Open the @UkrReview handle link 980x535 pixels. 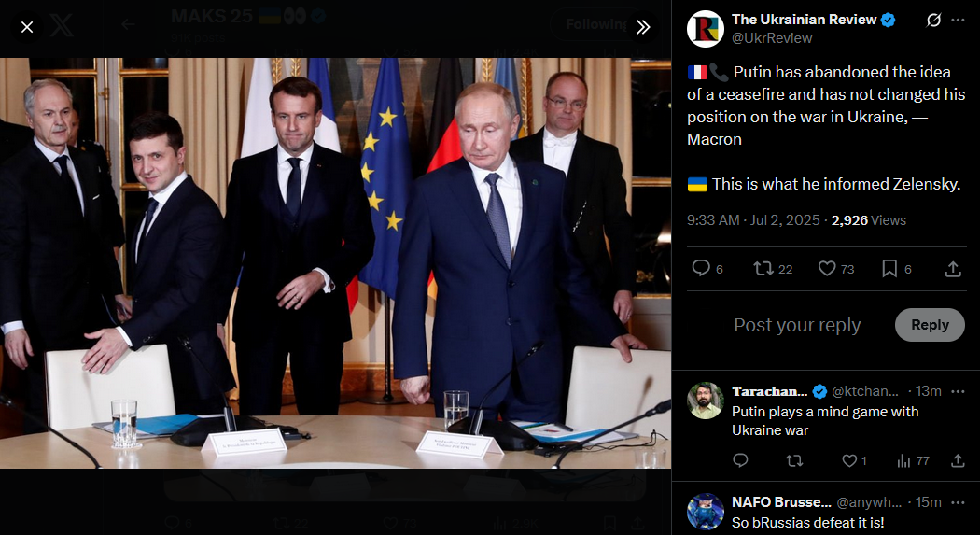[x=772, y=38]
